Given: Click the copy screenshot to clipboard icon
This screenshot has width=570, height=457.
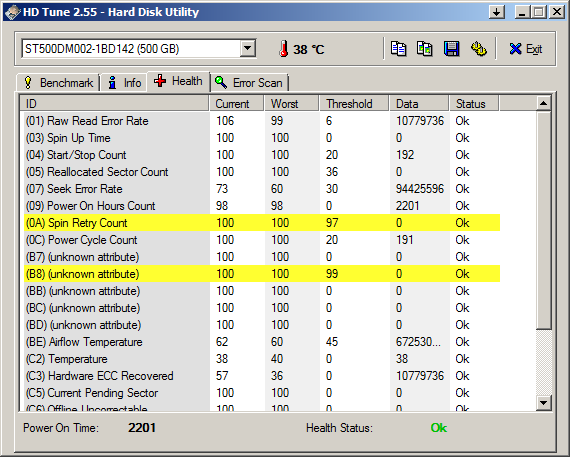Looking at the screenshot, I should pyautogui.click(x=425, y=49).
